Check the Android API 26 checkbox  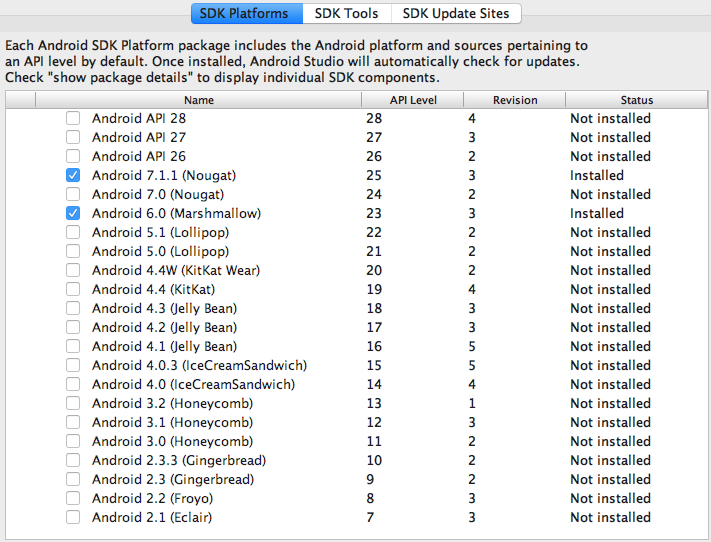pyautogui.click(x=73, y=156)
